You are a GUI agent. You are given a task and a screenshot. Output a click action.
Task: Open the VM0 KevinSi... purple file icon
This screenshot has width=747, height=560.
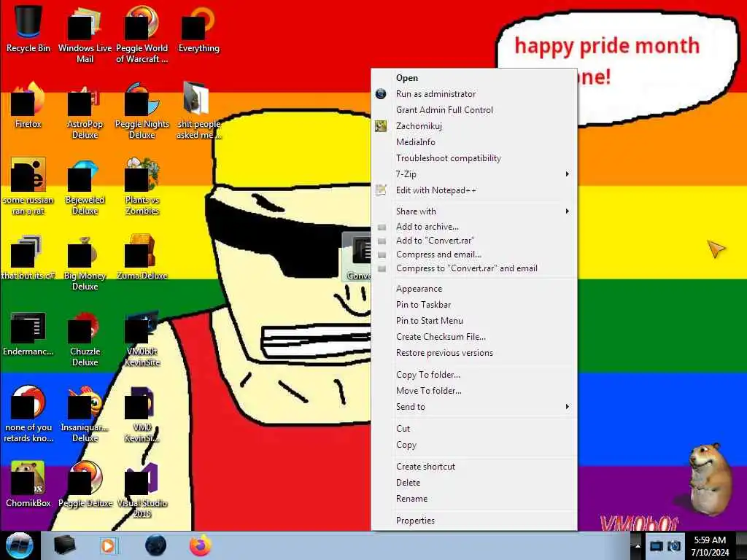[142, 414]
